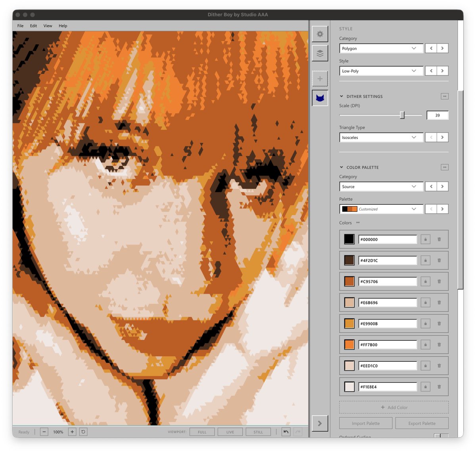Previous palette Source category arrow
476x453 pixels.
[x=431, y=186]
